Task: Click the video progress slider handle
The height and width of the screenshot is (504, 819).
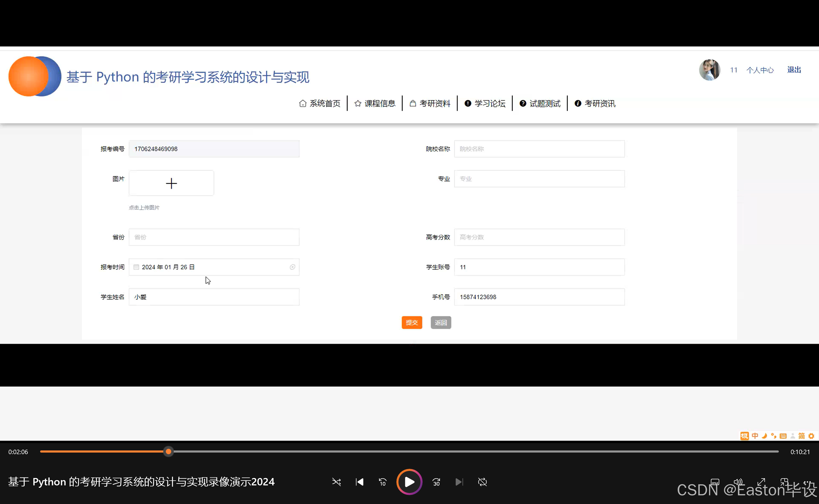Action: point(168,452)
